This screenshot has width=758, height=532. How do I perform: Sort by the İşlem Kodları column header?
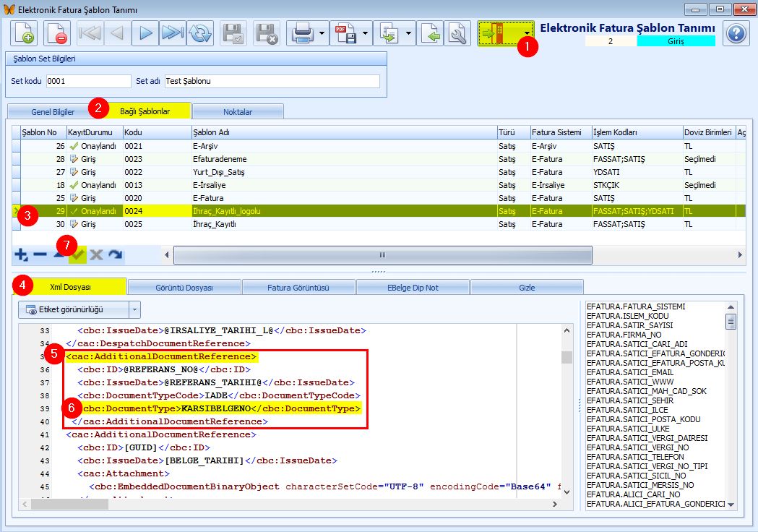[x=637, y=132]
